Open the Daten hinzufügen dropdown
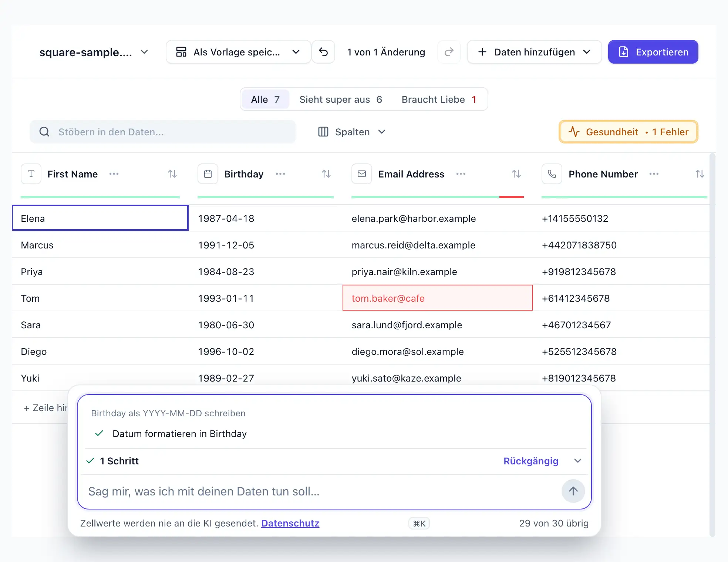 pos(534,52)
